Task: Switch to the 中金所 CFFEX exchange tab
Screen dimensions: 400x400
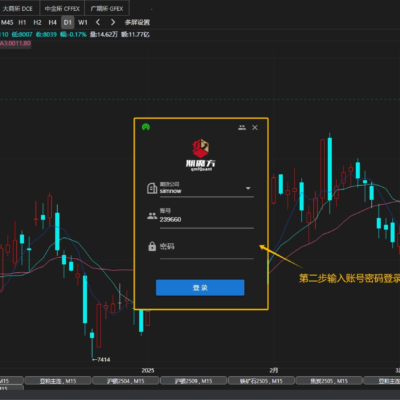Action: [x=62, y=9]
